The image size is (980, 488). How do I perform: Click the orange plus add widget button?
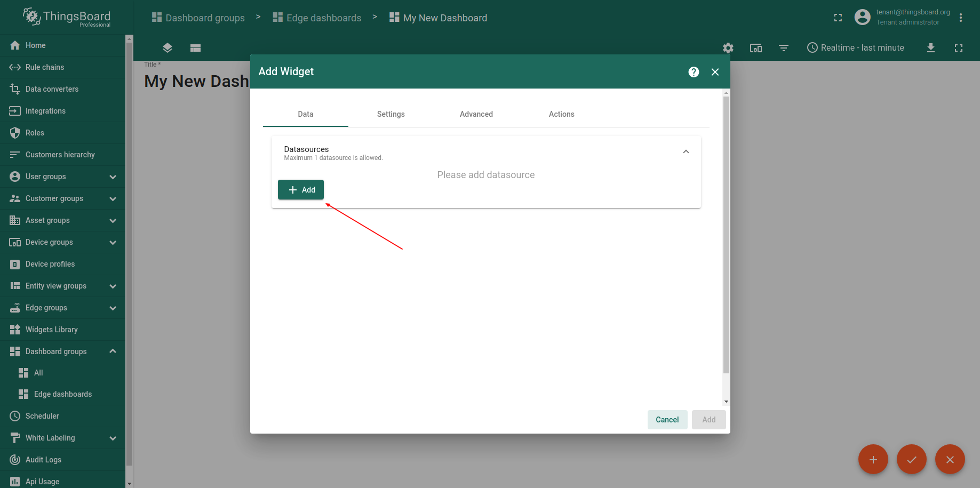click(873, 459)
